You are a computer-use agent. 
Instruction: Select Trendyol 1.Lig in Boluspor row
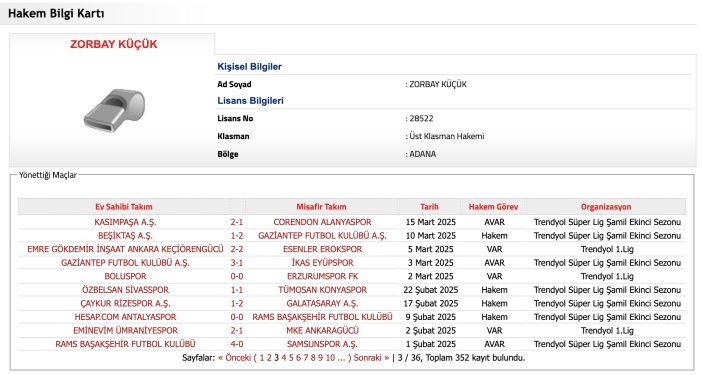click(x=607, y=276)
